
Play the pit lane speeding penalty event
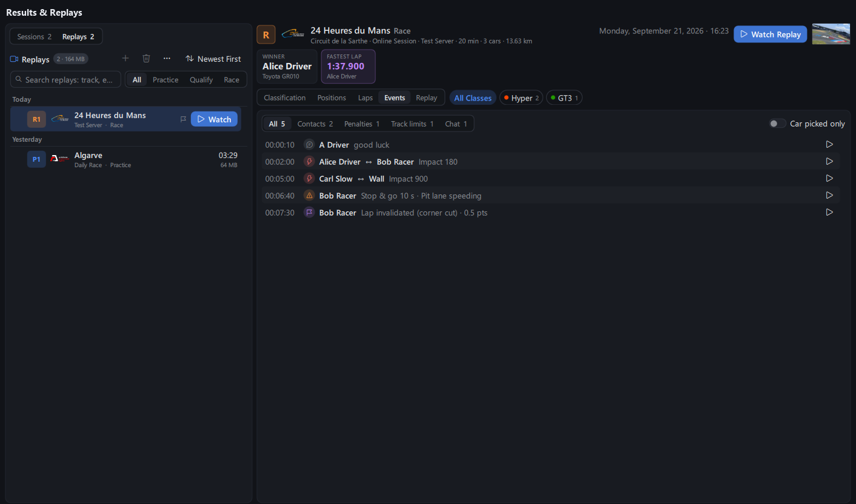pos(830,196)
